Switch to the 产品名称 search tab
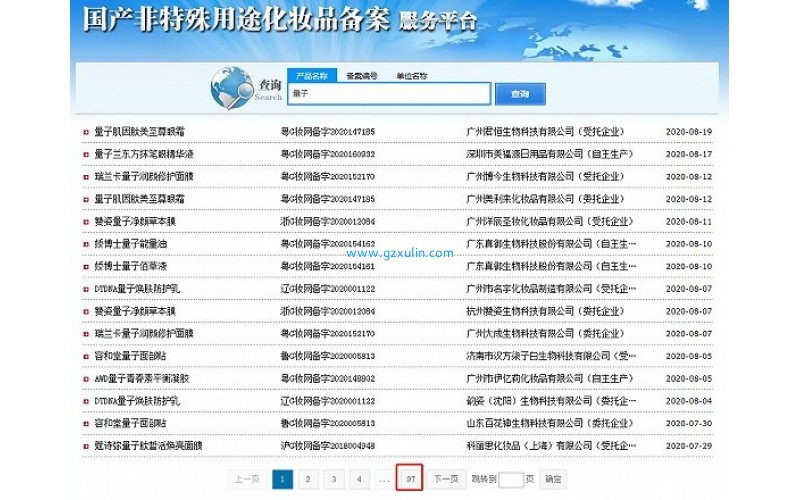Image resolution: width=800 pixels, height=500 pixels. click(x=312, y=76)
